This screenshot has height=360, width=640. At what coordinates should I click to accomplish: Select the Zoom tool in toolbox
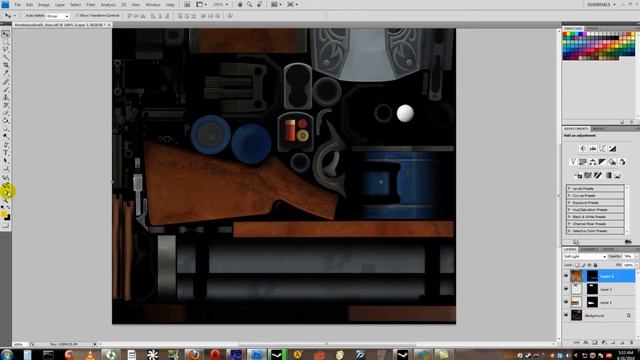(6, 200)
